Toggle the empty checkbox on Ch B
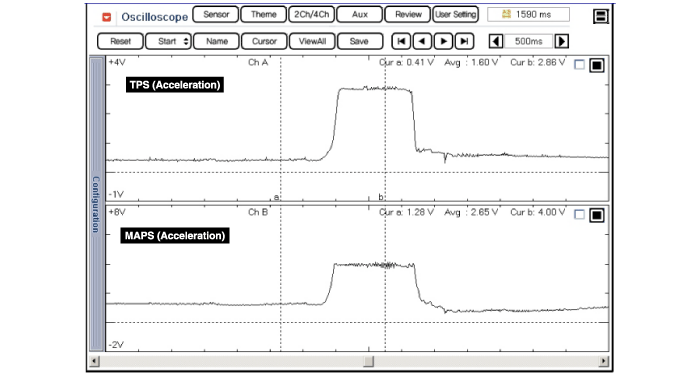 tap(579, 215)
